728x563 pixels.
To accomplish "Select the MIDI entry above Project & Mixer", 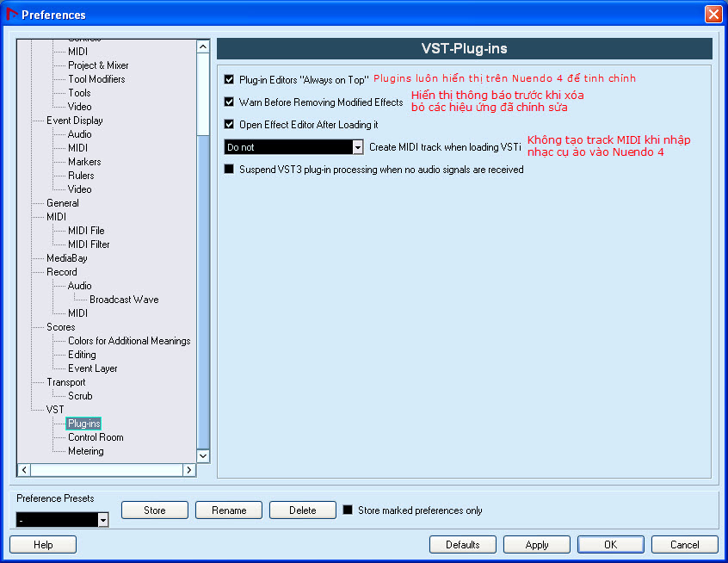I will coord(77,52).
